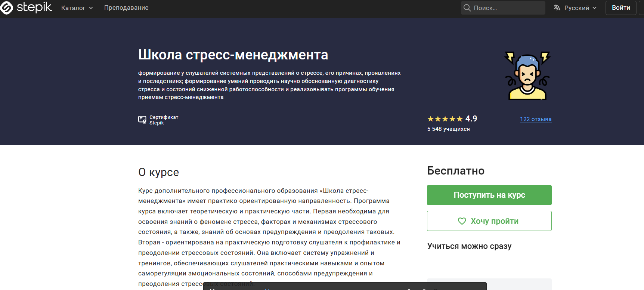
Task: Click the chevron arrow beside Русский
Action: click(x=594, y=8)
